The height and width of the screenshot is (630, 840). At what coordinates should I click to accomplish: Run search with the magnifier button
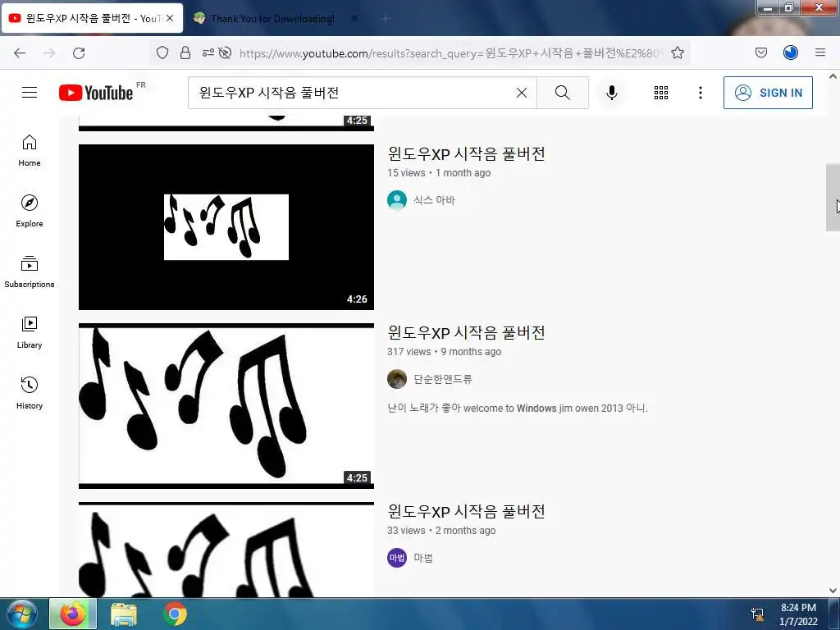point(563,93)
